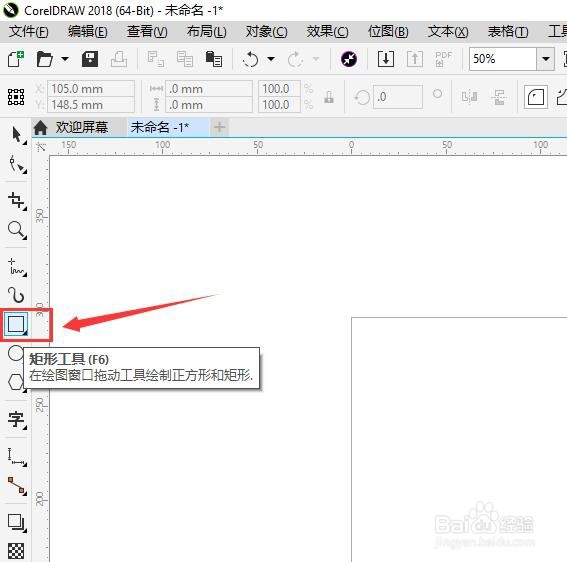Image resolution: width=567 pixels, height=562 pixels.
Task: Select the Ellipse tool
Action: 15,353
